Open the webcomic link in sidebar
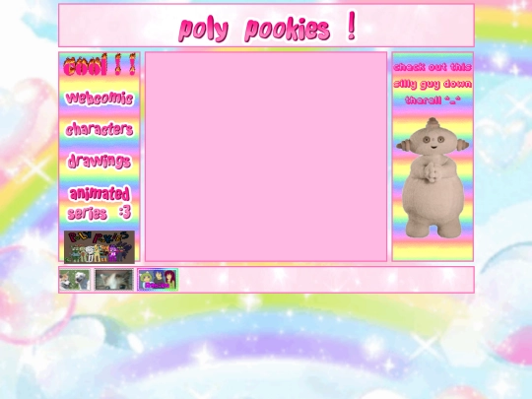532x399 pixels. click(100, 99)
